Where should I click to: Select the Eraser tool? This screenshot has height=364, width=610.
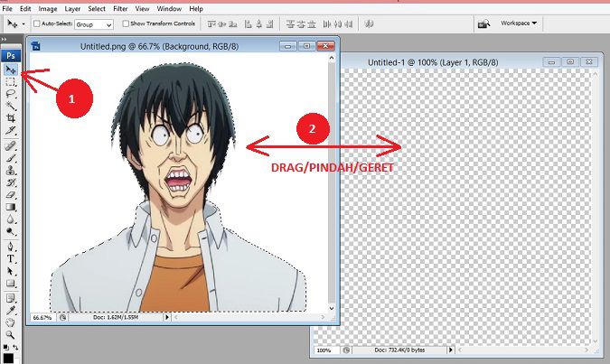(x=11, y=195)
